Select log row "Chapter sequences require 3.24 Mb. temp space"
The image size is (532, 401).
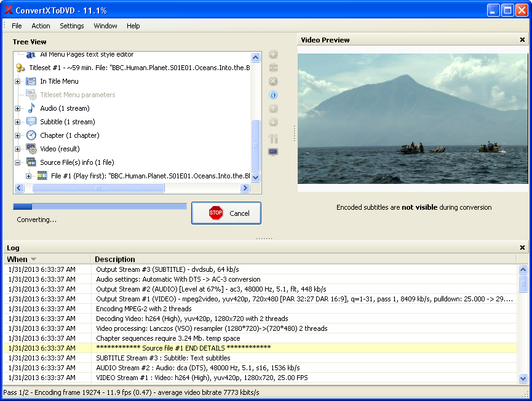[x=260, y=339]
